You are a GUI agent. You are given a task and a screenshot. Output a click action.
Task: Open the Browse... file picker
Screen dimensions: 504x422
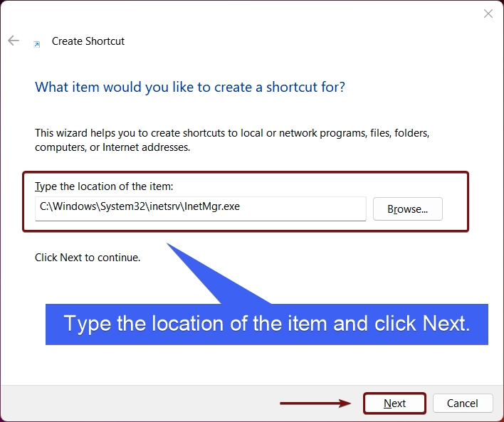coord(408,209)
